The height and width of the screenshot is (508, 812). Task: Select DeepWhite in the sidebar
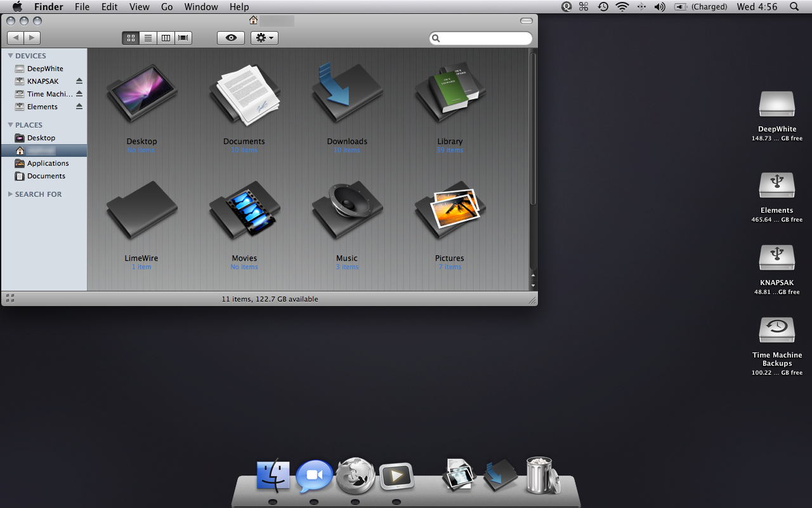tap(44, 69)
